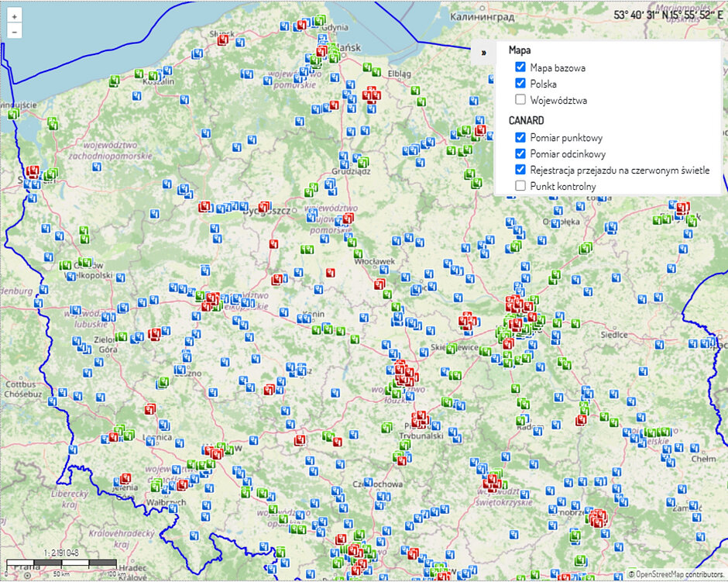Select blue marker above Chełm label
This screenshot has width=728, height=582.
[x=695, y=448]
